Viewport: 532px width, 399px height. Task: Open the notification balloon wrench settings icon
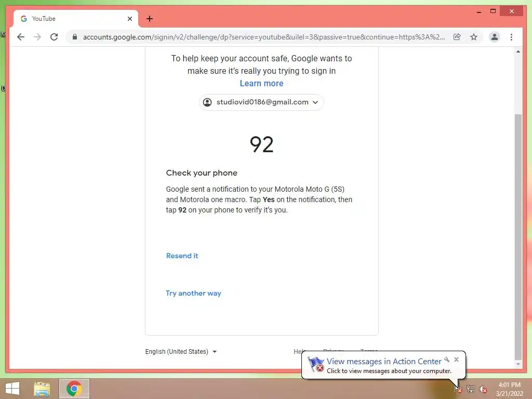click(x=447, y=360)
